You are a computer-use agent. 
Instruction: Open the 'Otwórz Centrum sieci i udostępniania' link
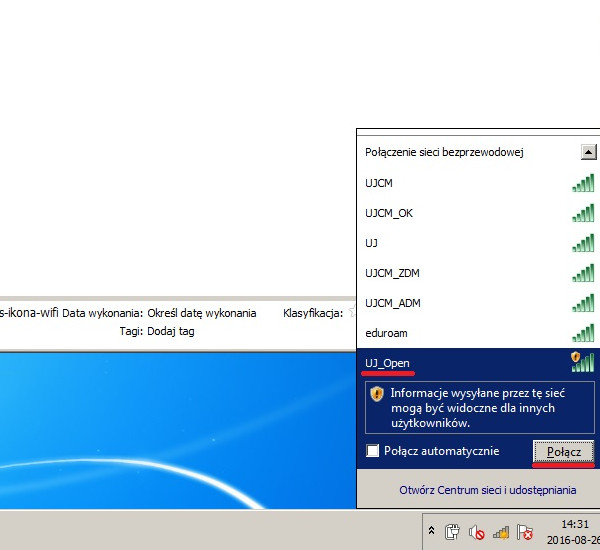[487, 490]
